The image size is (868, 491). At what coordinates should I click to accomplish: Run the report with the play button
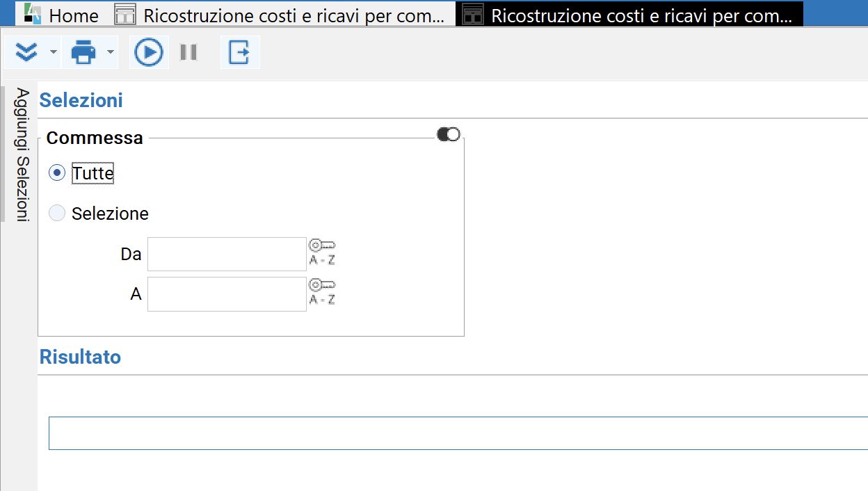pyautogui.click(x=149, y=52)
